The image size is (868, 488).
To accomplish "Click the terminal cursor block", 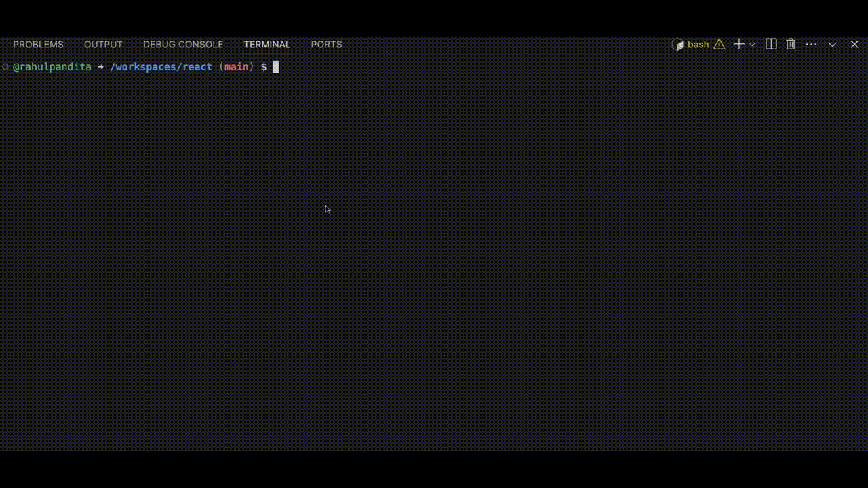I will coord(276,67).
